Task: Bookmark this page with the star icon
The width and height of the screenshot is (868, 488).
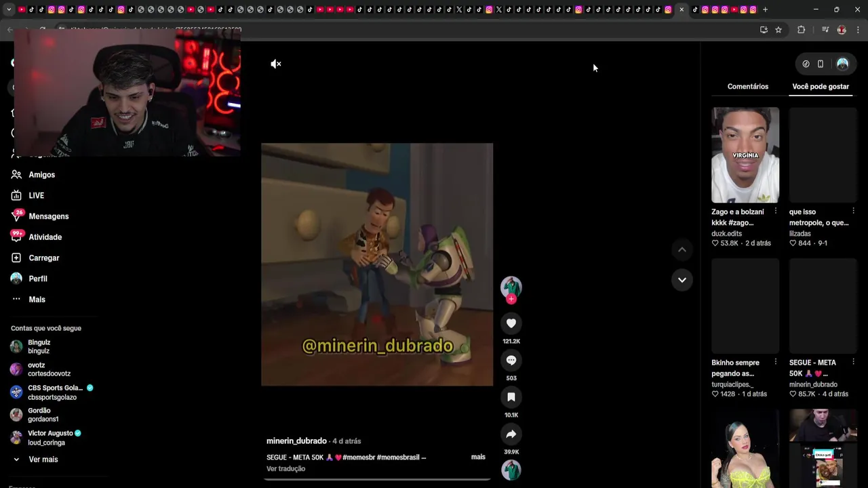Action: point(778,30)
